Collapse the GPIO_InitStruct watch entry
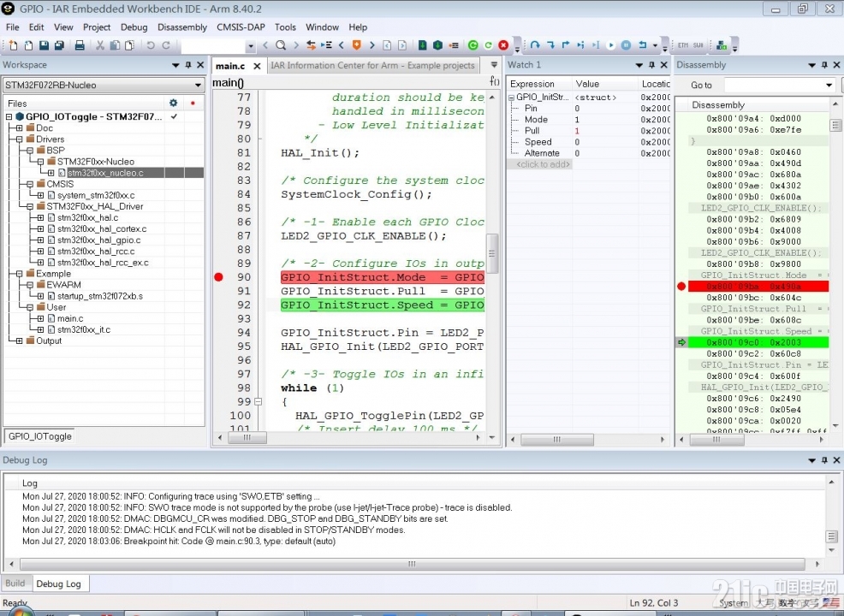This screenshot has height=616, width=844. 511,98
